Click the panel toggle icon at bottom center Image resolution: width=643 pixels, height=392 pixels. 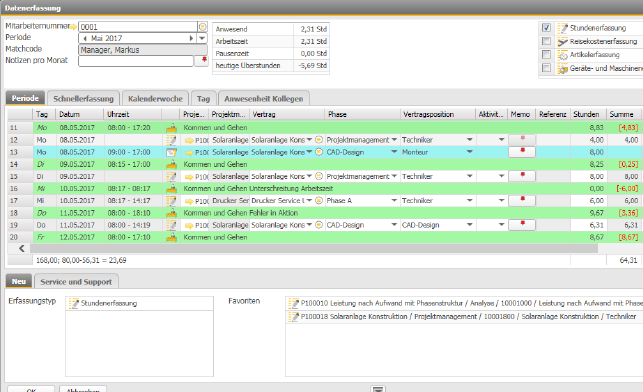[x=378, y=389]
